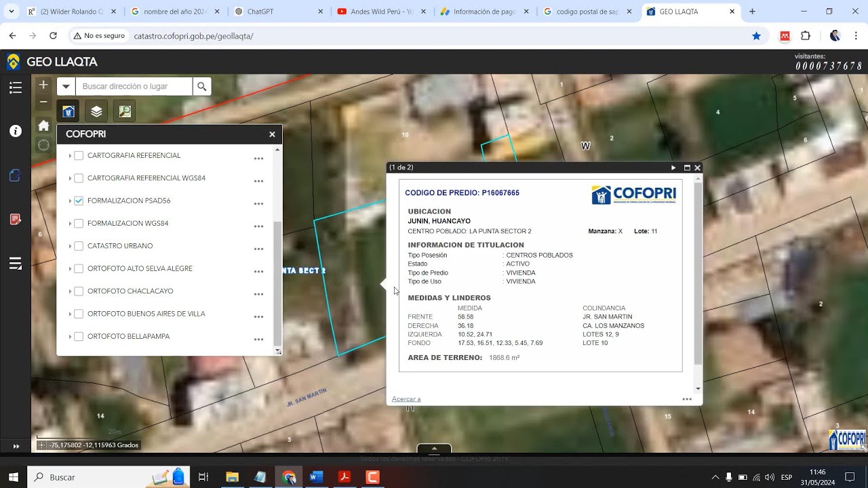This screenshot has width=868, height=488.
Task: Open a new browser tab
Action: tap(752, 12)
